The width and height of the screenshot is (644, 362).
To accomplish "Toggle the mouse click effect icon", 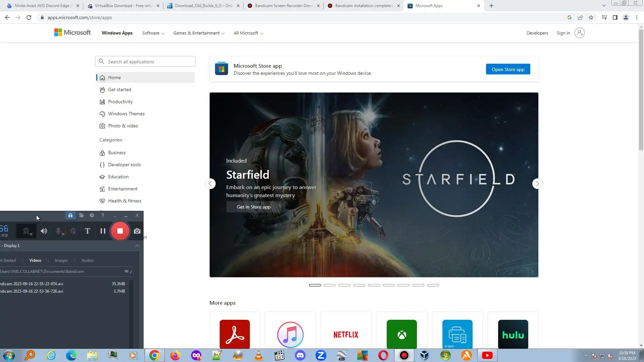I will click(73, 231).
